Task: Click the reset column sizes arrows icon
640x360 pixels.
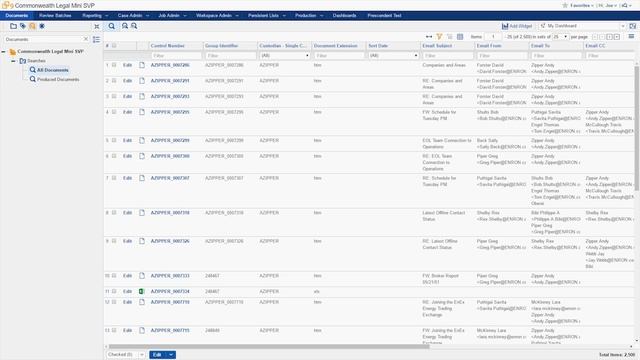Action: [429, 37]
